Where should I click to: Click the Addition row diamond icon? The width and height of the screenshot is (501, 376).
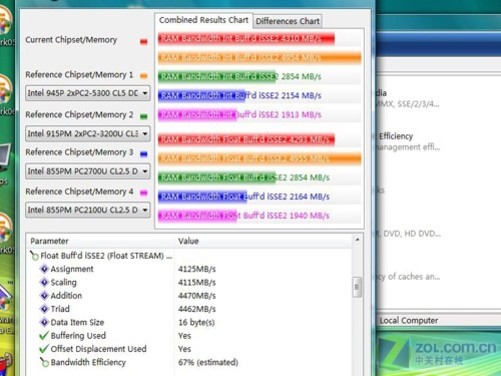[x=44, y=295]
